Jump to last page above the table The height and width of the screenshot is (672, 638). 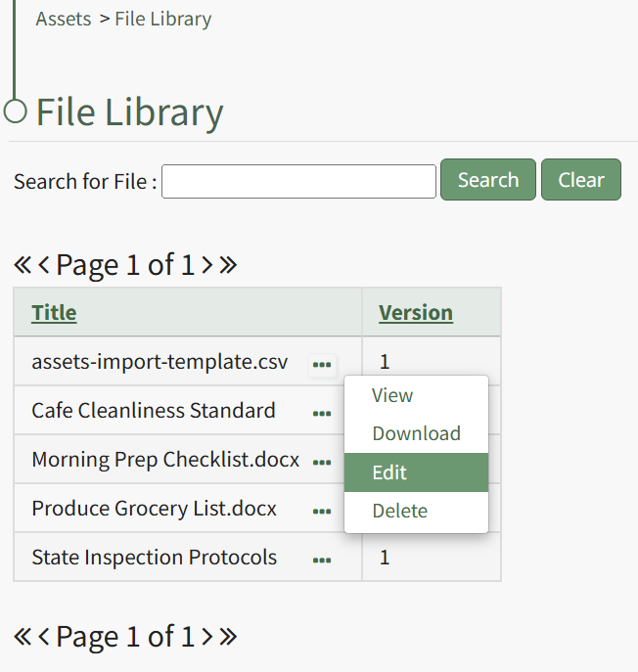228,265
